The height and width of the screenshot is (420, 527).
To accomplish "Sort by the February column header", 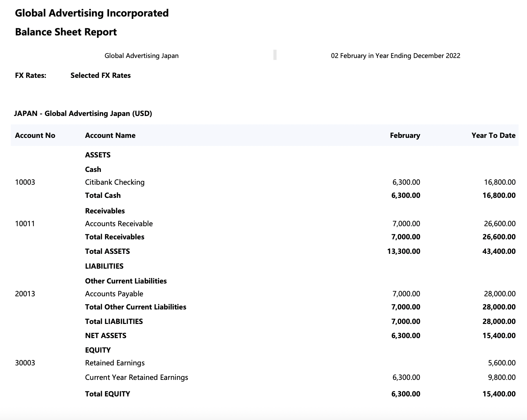I will pyautogui.click(x=405, y=135).
